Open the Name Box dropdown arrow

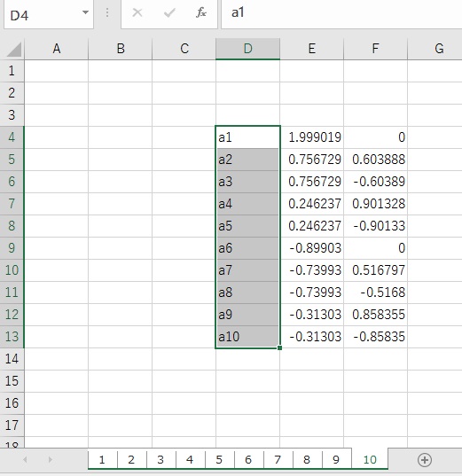click(x=86, y=12)
